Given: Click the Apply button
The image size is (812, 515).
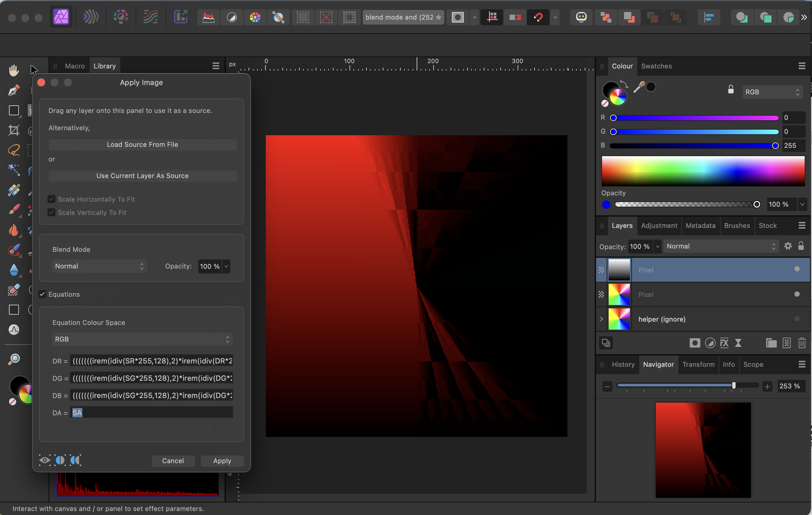Looking at the screenshot, I should tap(222, 461).
